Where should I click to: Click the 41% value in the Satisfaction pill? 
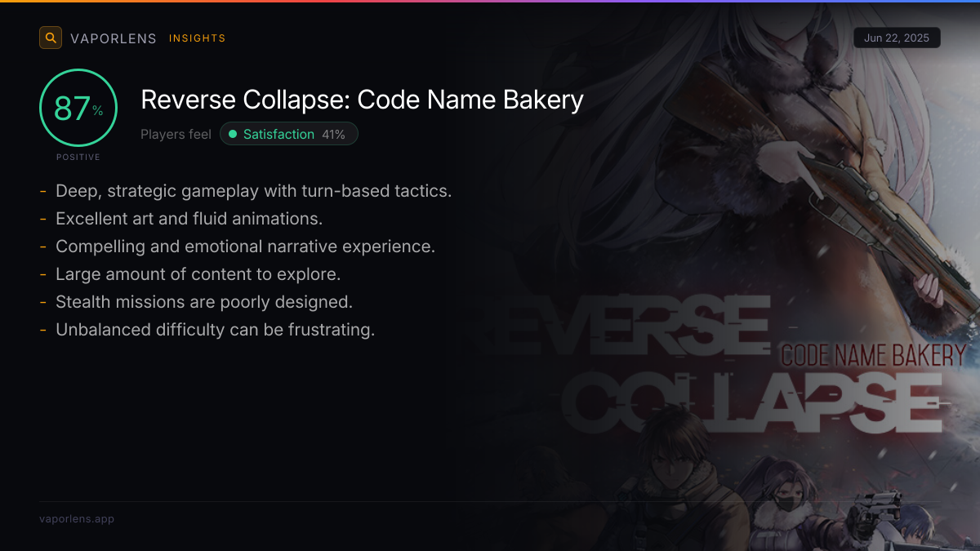click(333, 135)
